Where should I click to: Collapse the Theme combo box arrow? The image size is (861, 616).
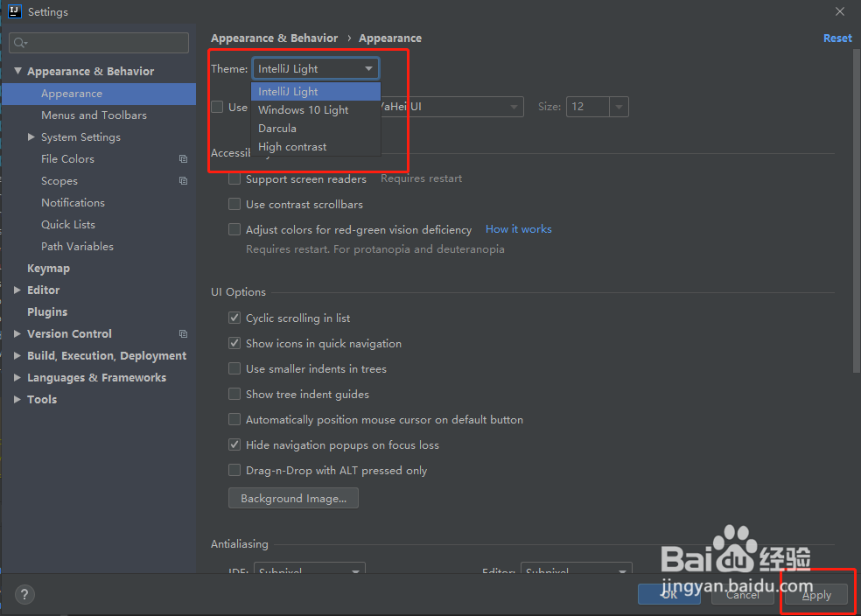368,68
